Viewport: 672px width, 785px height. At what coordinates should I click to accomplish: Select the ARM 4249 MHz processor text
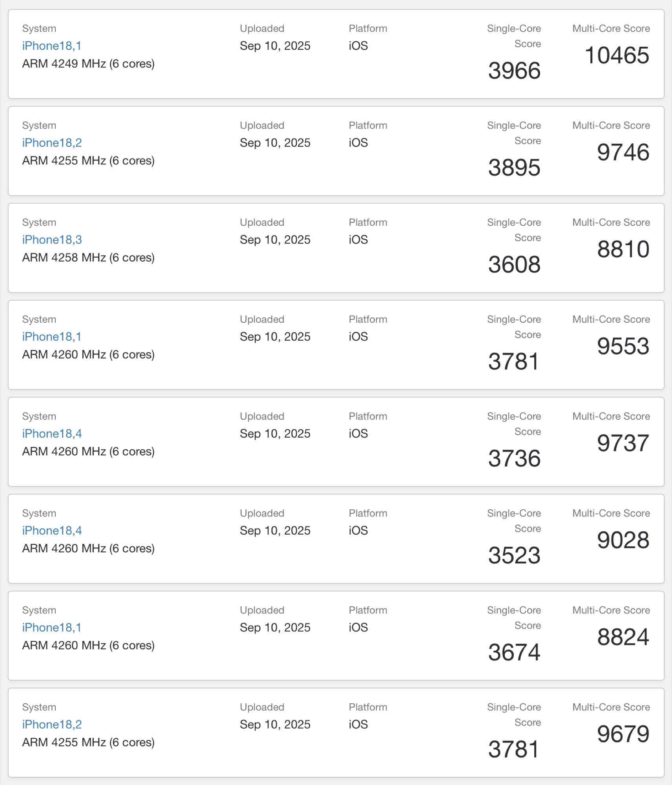(88, 64)
